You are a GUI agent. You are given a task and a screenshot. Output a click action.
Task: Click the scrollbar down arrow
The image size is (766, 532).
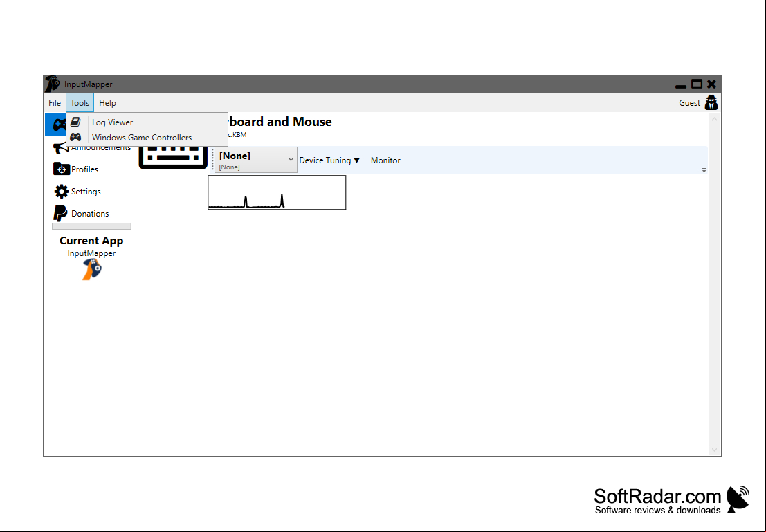click(714, 450)
